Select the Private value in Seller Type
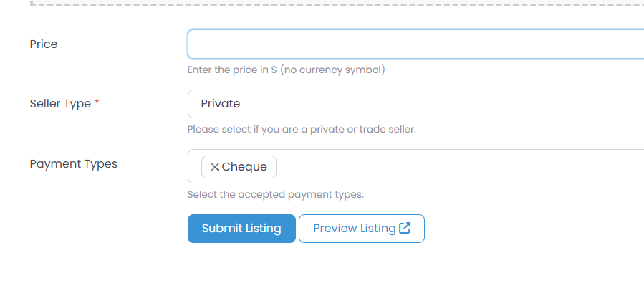This screenshot has width=644, height=306. tap(220, 104)
